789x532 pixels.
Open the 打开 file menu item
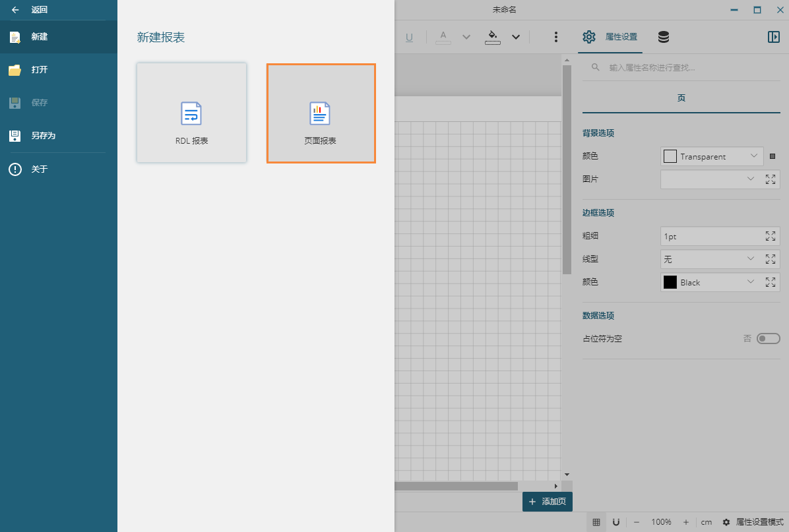pos(40,70)
